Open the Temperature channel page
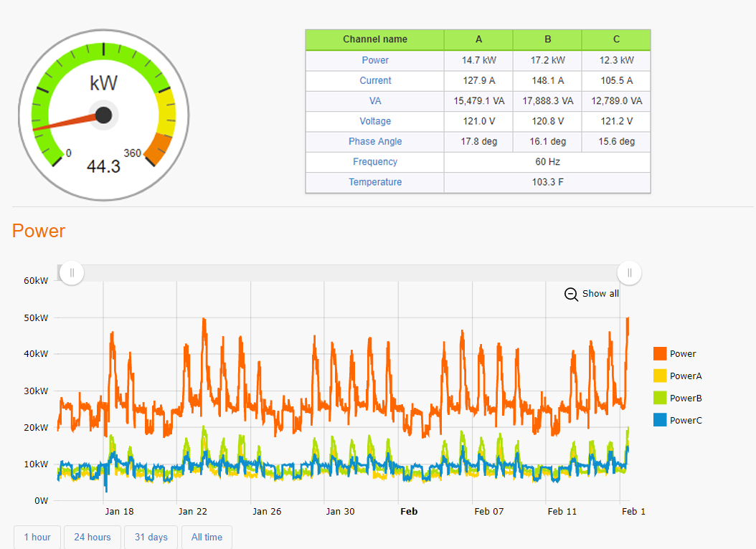Image resolution: width=756 pixels, height=549 pixels. coord(374,182)
